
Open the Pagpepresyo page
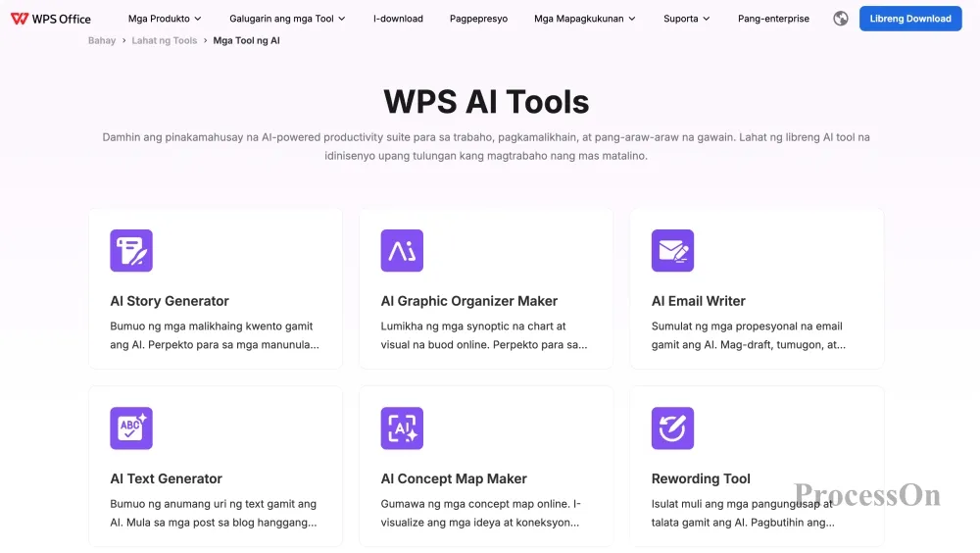coord(479,19)
